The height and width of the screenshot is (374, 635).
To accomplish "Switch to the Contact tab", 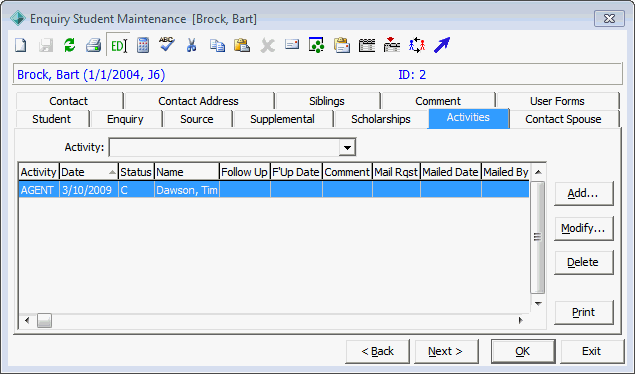I will (68, 101).
